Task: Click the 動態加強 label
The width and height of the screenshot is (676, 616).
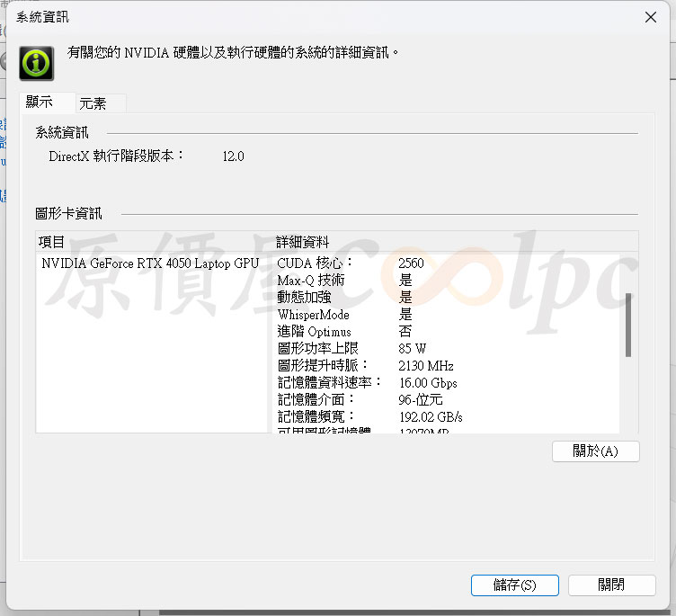Action: click(305, 298)
